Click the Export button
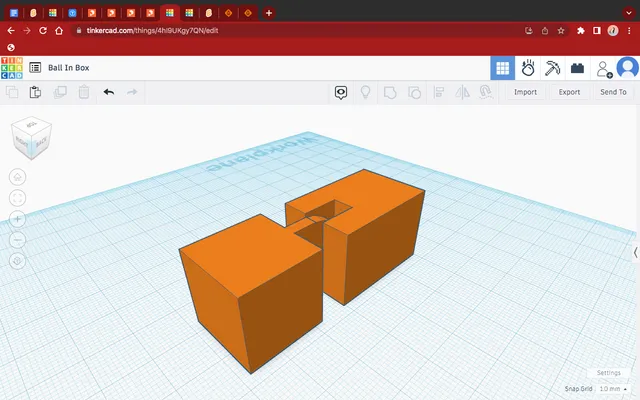This screenshot has width=640, height=400. [x=569, y=92]
